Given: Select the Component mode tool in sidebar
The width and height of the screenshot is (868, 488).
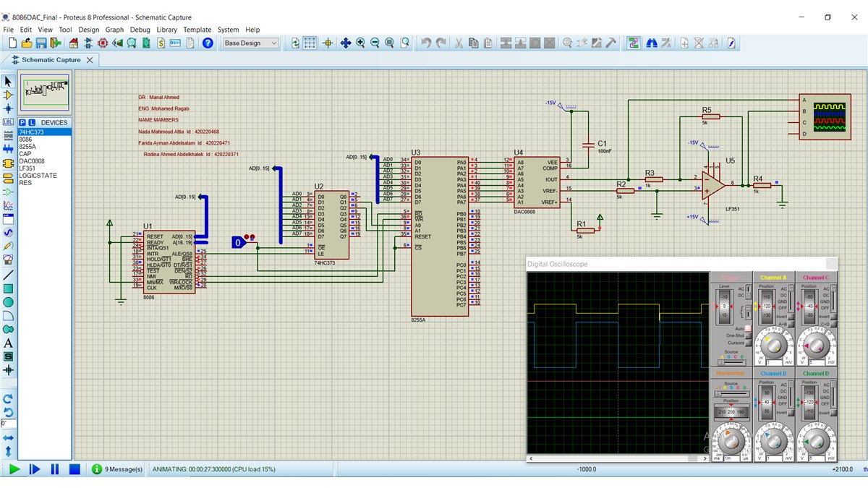Looking at the screenshot, I should pos(9,95).
